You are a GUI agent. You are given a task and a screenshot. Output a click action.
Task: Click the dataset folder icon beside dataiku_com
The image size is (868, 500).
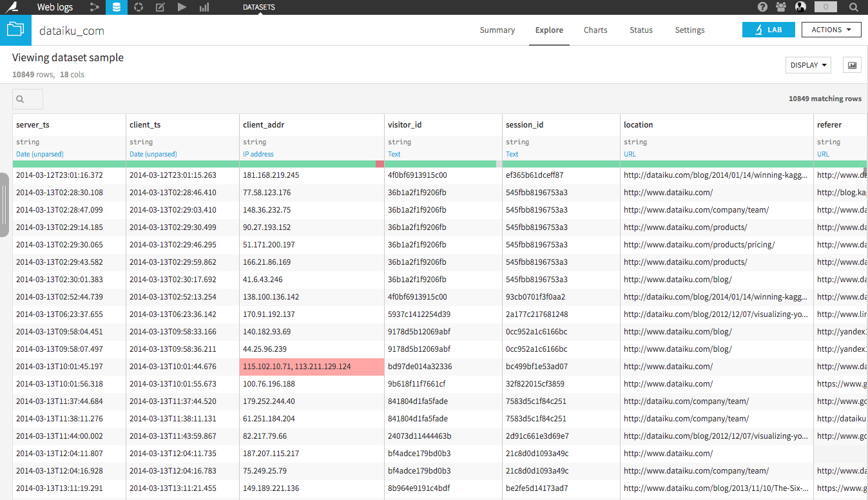click(x=15, y=30)
